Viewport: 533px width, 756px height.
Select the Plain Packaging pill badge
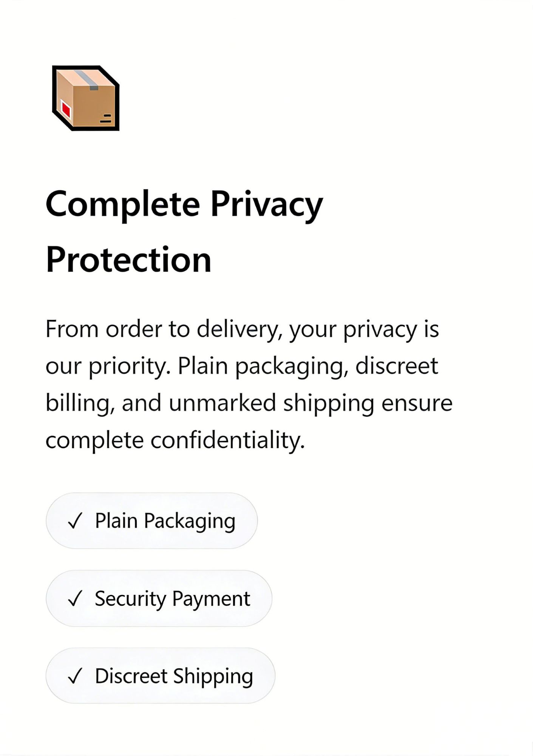click(x=151, y=521)
